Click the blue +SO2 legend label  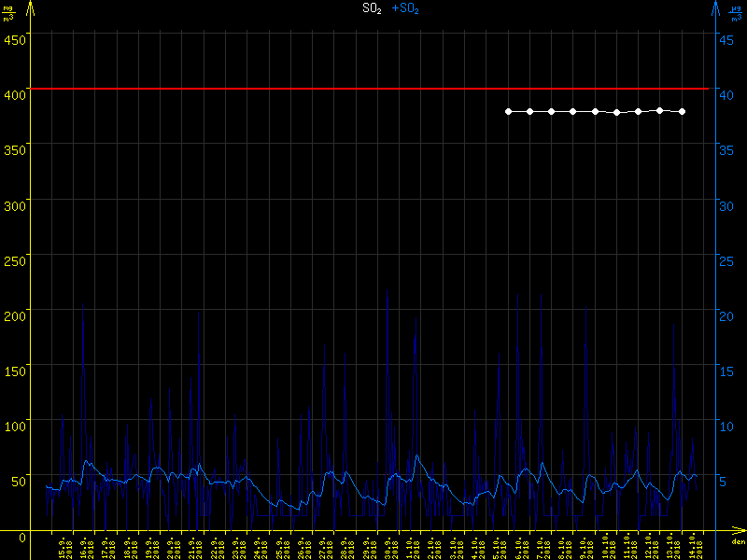point(406,8)
